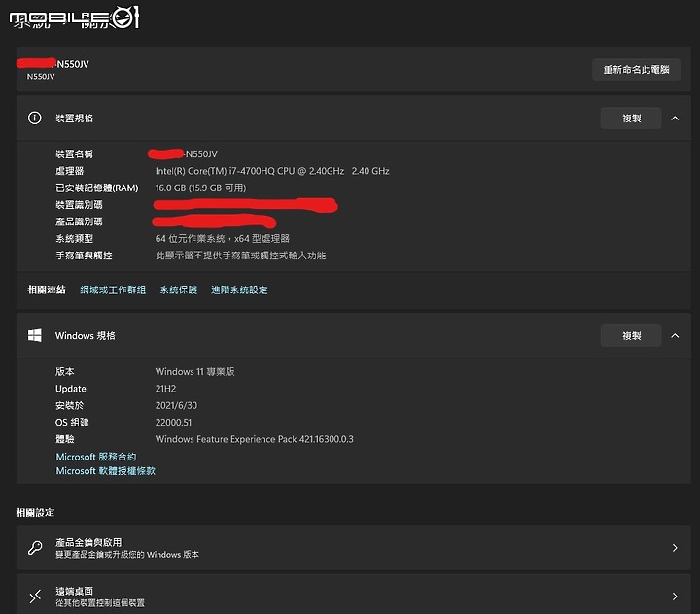700x614 pixels.
Task: Click the 裝置規格 section header title
Action: (74, 119)
